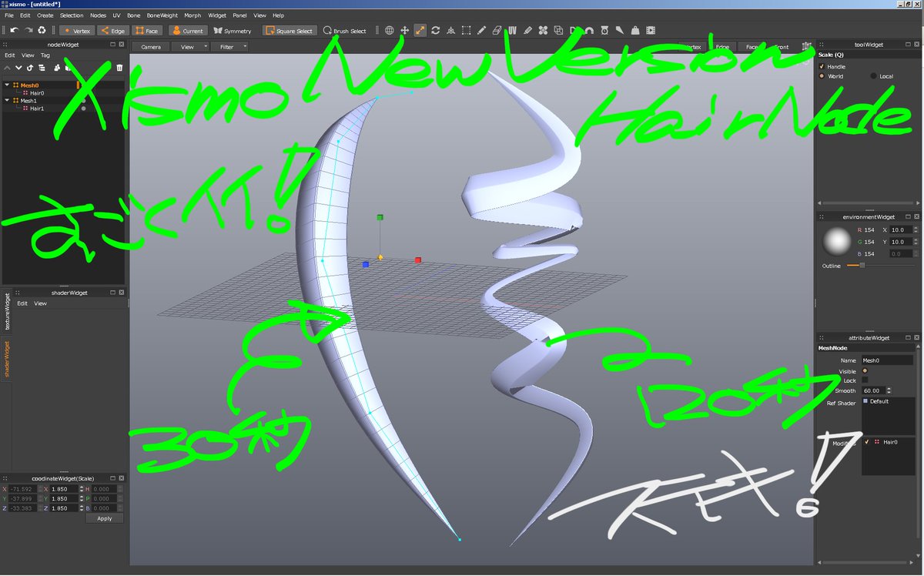
Task: Click the Default shader color swatch
Action: point(865,401)
